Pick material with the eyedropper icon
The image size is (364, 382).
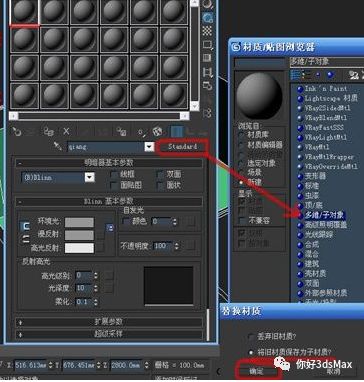(58, 147)
